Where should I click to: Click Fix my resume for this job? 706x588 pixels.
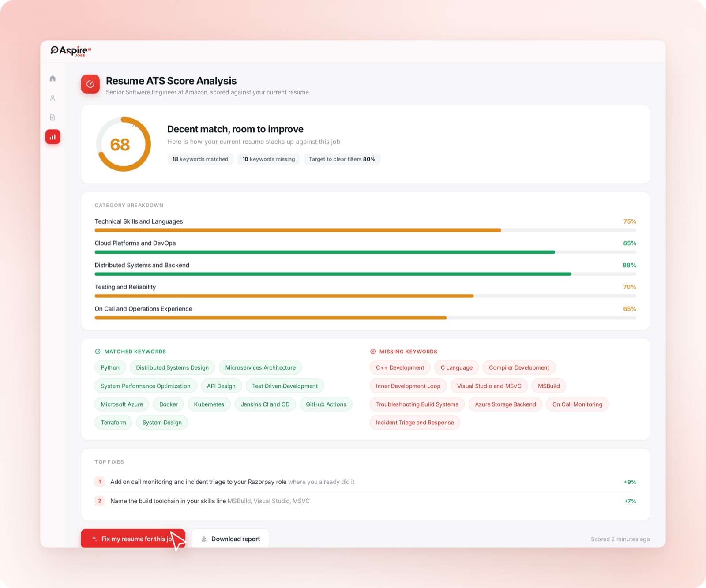(x=133, y=539)
